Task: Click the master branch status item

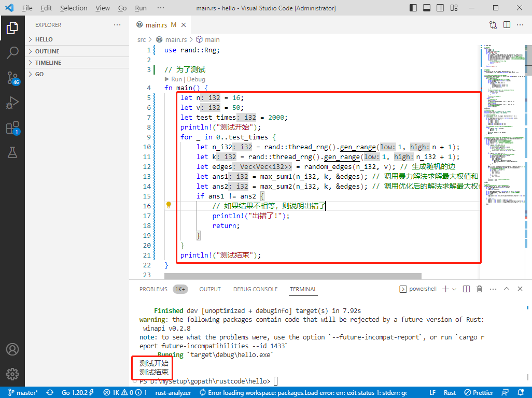Action: [x=23, y=393]
